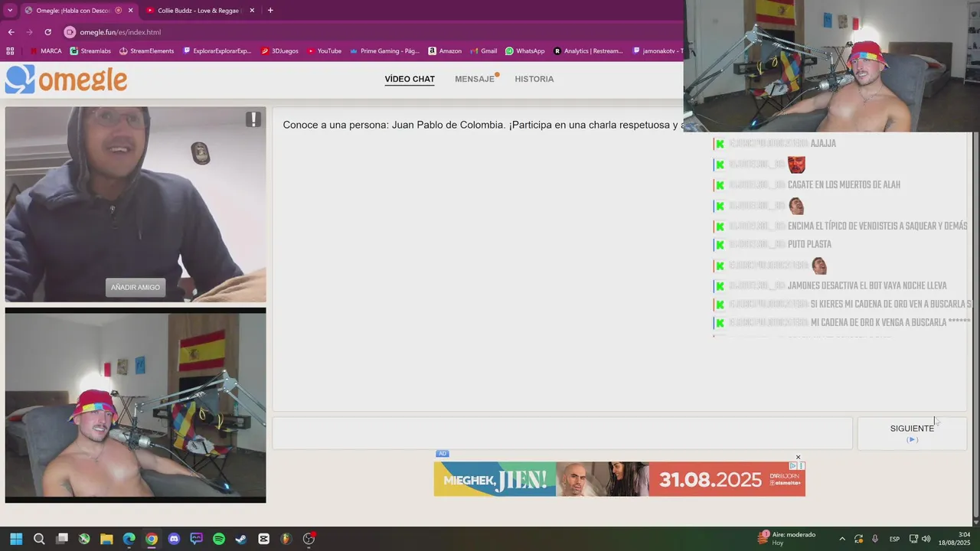The width and height of the screenshot is (980, 551).
Task: Open Windows taskbar search
Action: pos(39,539)
